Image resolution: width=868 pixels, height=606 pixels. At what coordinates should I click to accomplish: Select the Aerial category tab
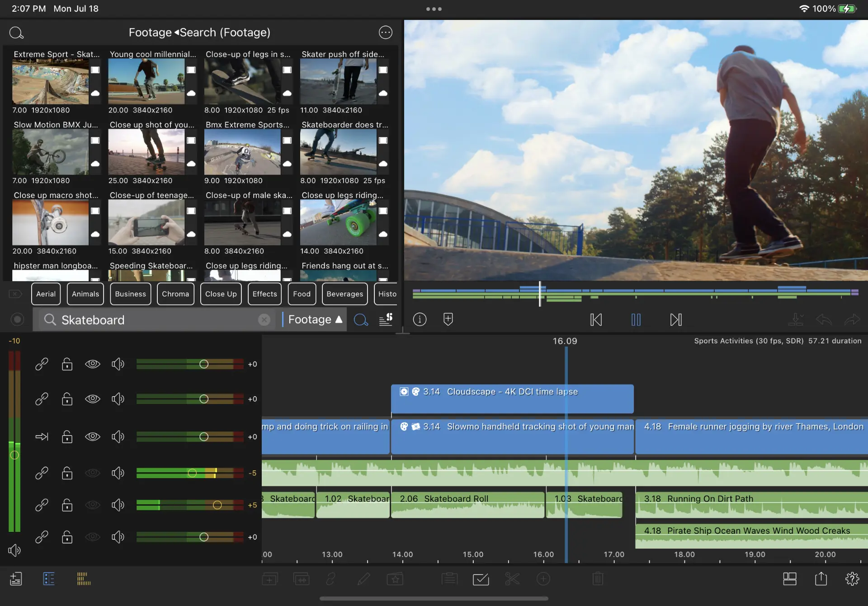coord(46,294)
